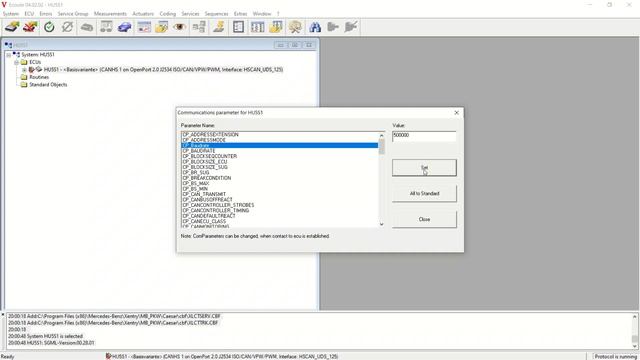Open the Errors menu
The width and height of the screenshot is (640, 360).
(46, 13)
